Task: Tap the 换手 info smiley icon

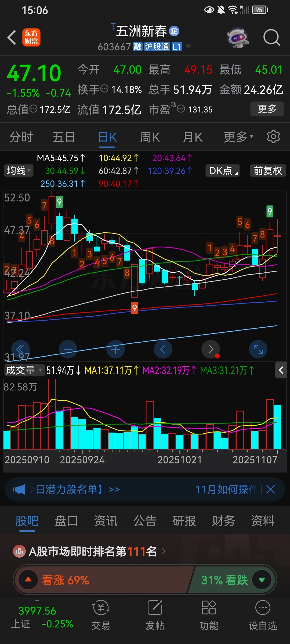Action: point(104,88)
